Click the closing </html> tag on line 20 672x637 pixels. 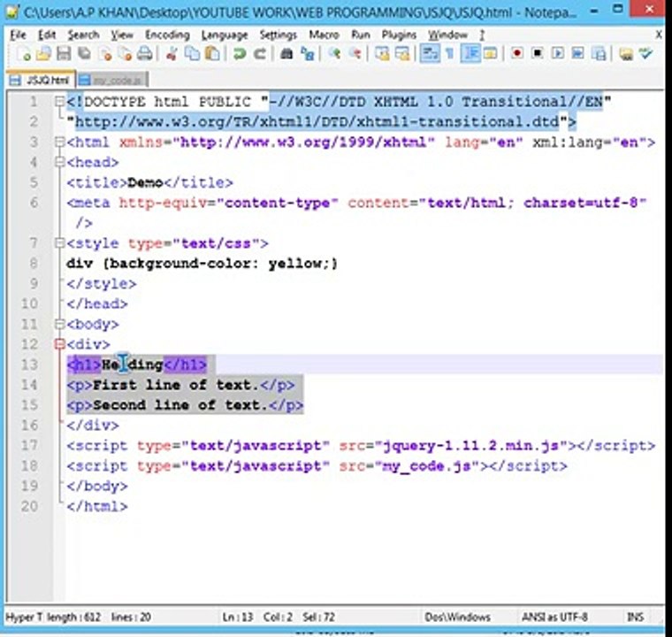pos(97,506)
